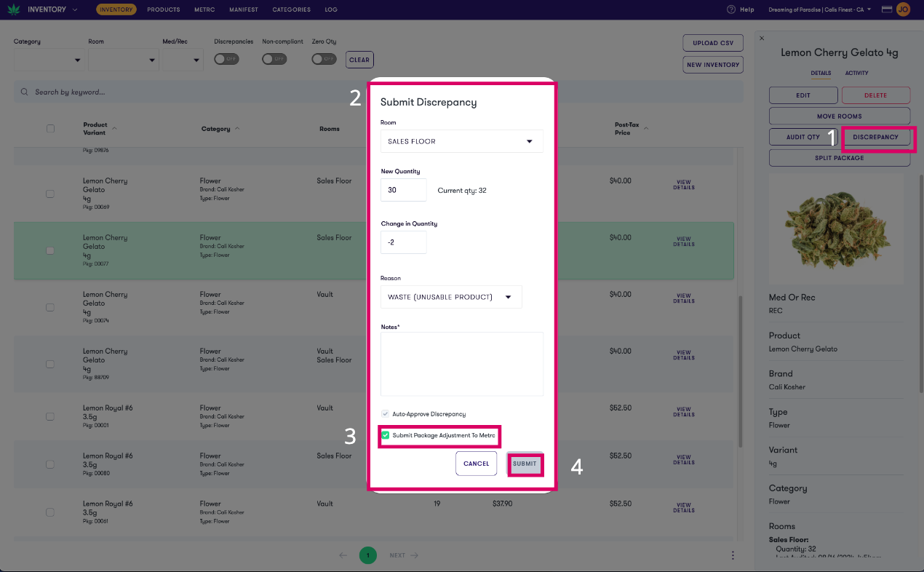Click Cancel in Submit Discrepancy dialog
This screenshot has height=572, width=924.
point(477,464)
